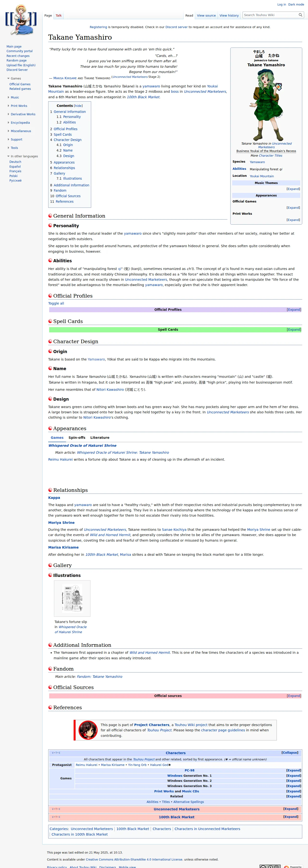Open Takane's fortune slip thumbnail
This screenshot has width=308, height=868.
click(x=72, y=598)
